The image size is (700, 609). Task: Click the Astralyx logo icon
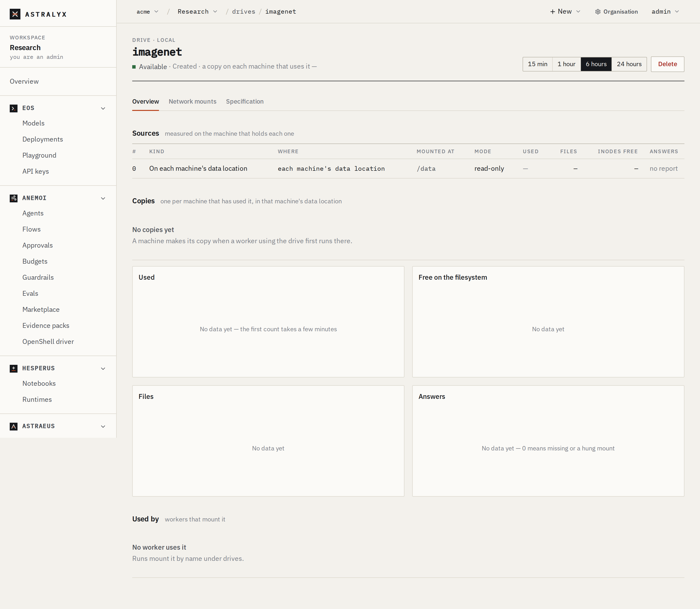[15, 14]
